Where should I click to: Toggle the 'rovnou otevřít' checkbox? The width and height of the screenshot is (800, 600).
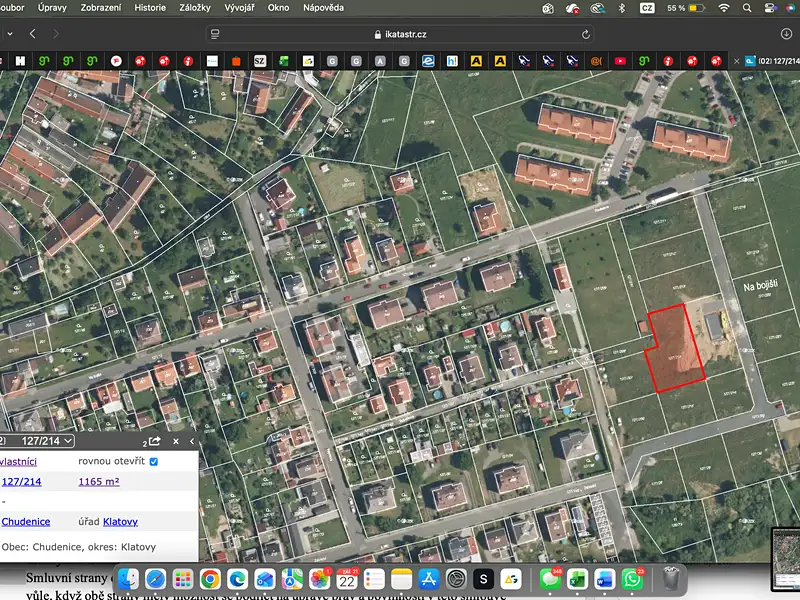(x=154, y=461)
